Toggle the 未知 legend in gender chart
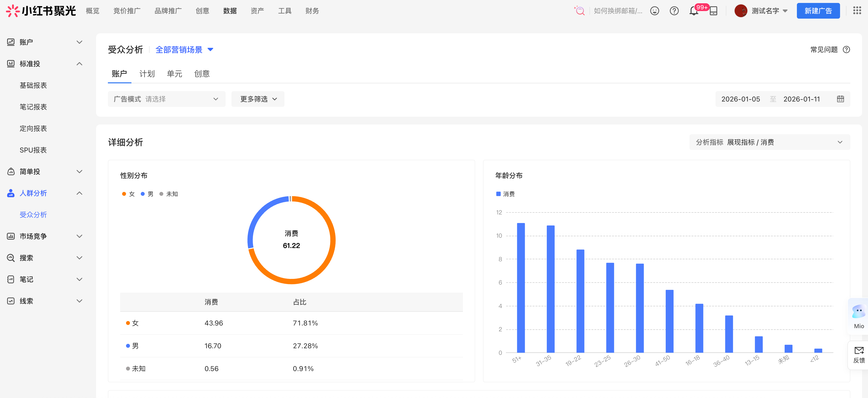Screen dimensions: 868x398 [x=168, y=194]
